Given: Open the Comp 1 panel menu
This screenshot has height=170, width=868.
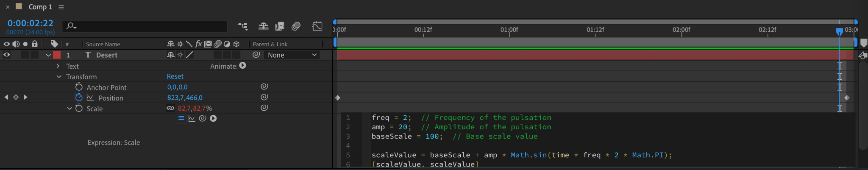Looking at the screenshot, I should click(x=61, y=7).
